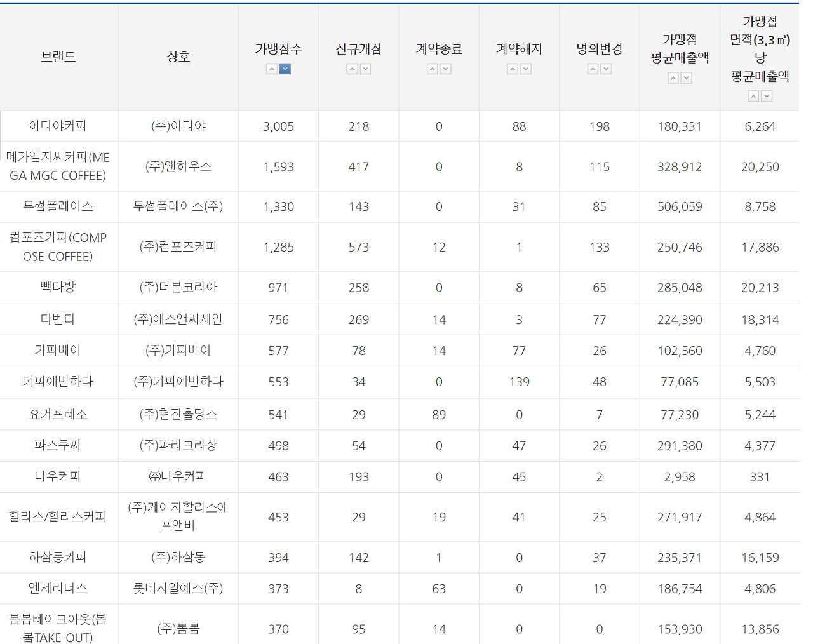Select the 메가엠지씨커피 brand cell
Viewport: 813px width, 644px height.
pos(58,166)
